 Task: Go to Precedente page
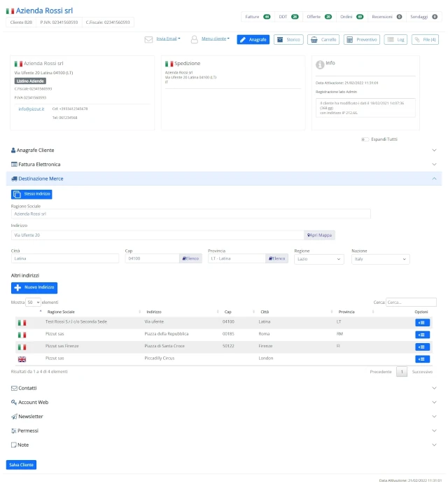click(381, 372)
